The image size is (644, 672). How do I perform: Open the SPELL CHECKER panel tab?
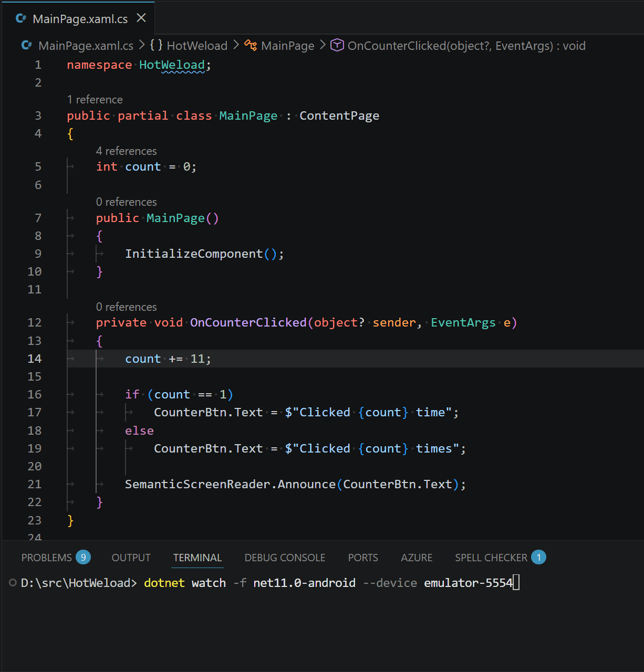[x=491, y=558]
